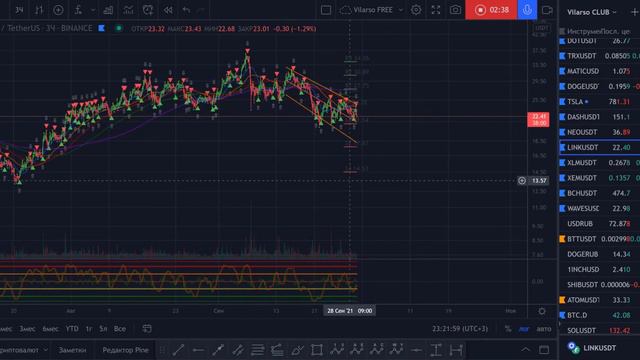The height and width of the screenshot is (360, 640).
Task: Select SOLUSDT in the watchlist
Action: (599, 330)
